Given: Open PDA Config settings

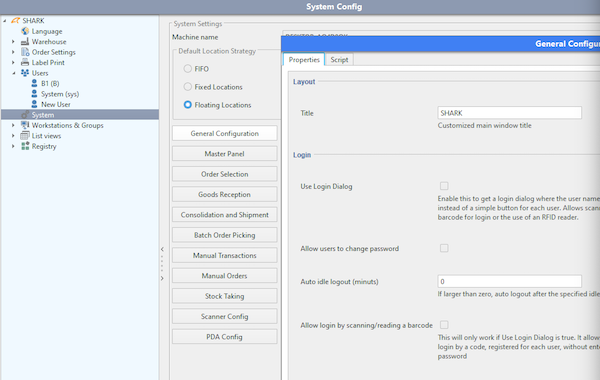Looking at the screenshot, I should click(225, 336).
